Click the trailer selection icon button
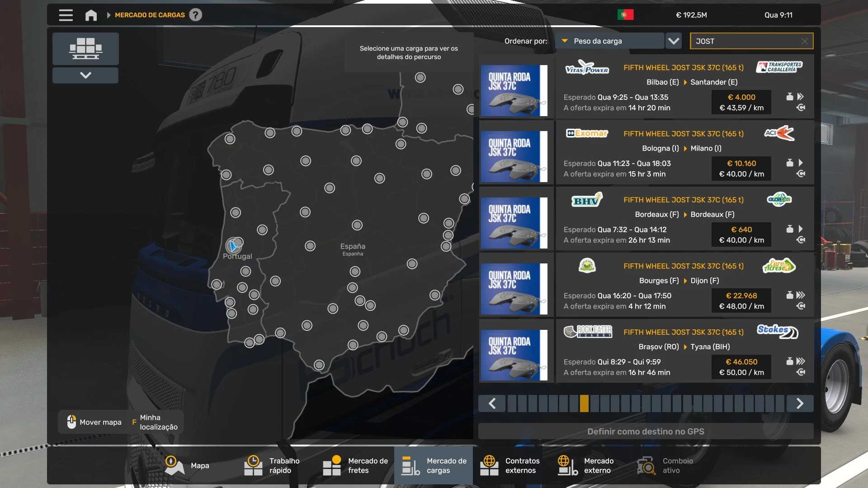The image size is (868, 488). [x=85, y=48]
